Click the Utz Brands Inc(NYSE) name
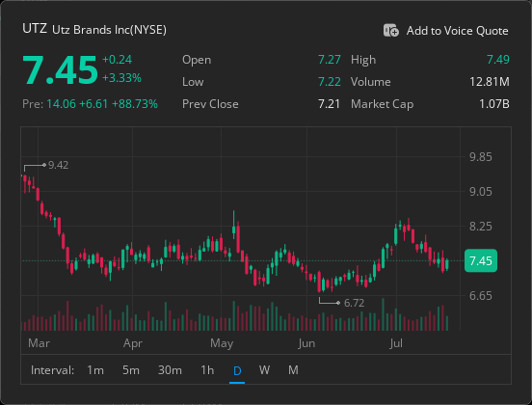Image resolution: width=532 pixels, height=405 pixels. tap(109, 30)
